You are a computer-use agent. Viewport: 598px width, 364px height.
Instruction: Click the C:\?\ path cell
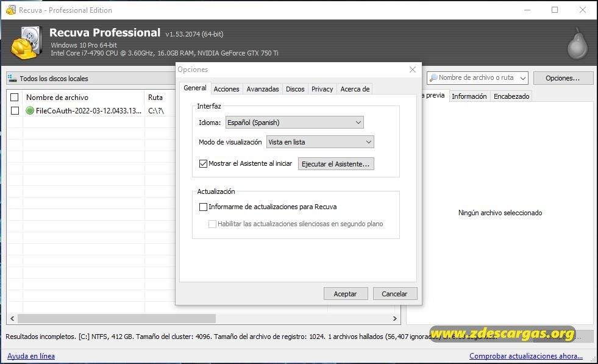tap(156, 111)
